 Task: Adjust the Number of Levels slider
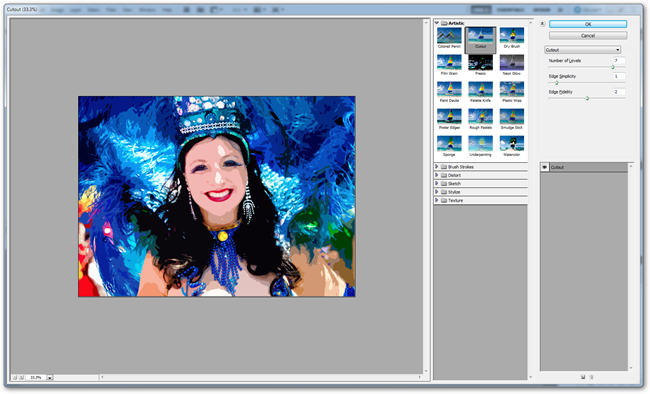612,67
